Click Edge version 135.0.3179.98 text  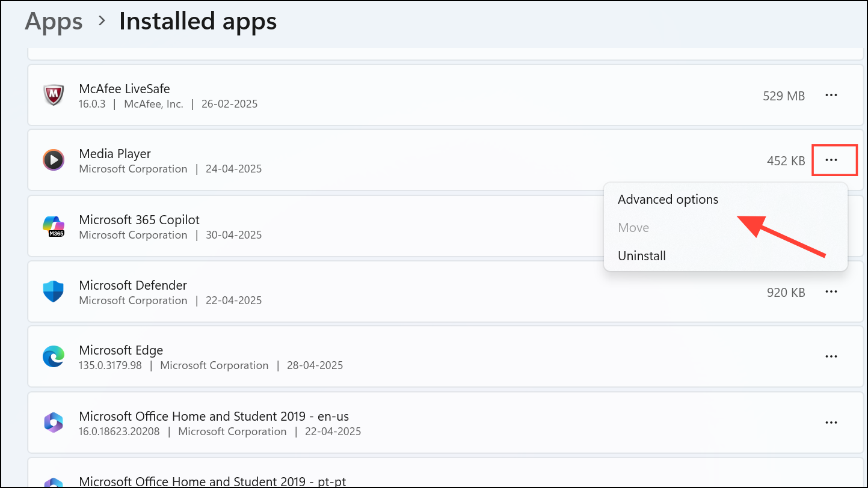tap(110, 365)
